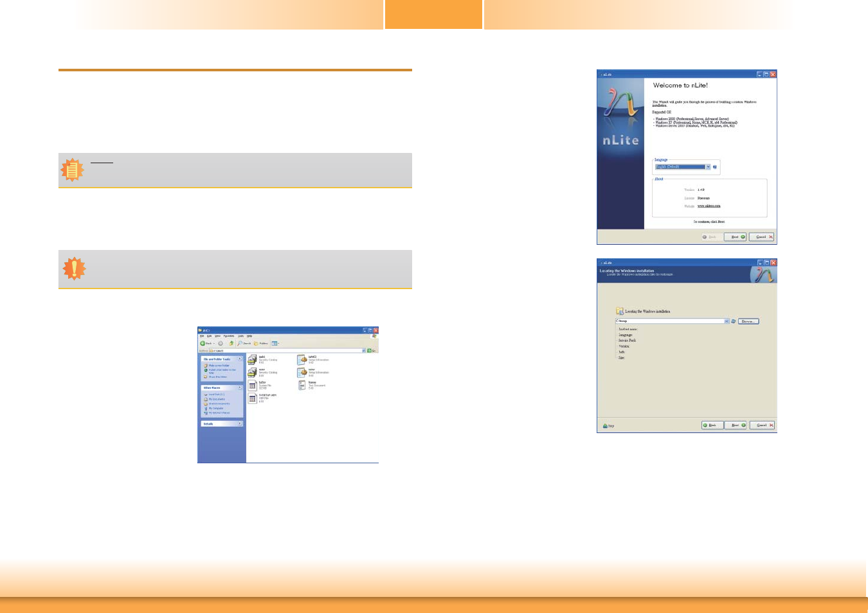Open the Tools menu in Explorer

(240, 336)
